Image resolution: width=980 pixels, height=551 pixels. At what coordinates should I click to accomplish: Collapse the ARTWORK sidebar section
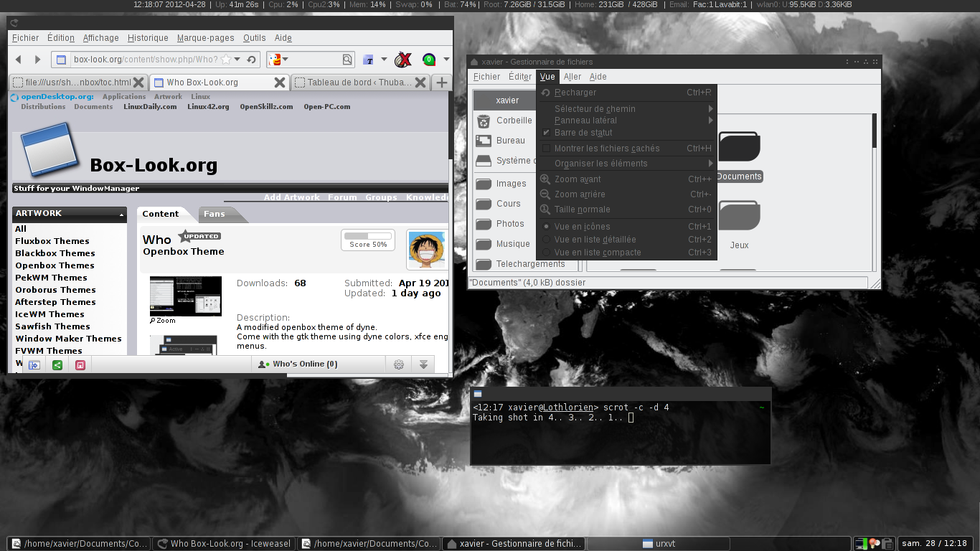pos(122,214)
